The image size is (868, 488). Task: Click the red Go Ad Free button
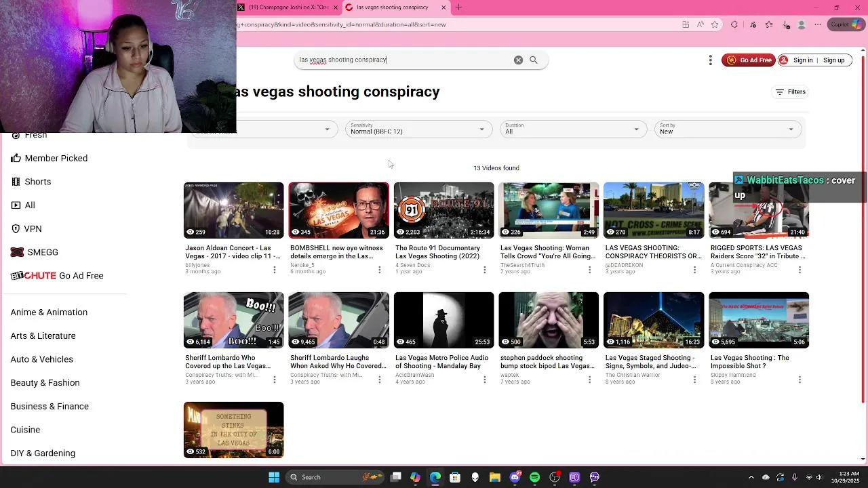tap(749, 60)
